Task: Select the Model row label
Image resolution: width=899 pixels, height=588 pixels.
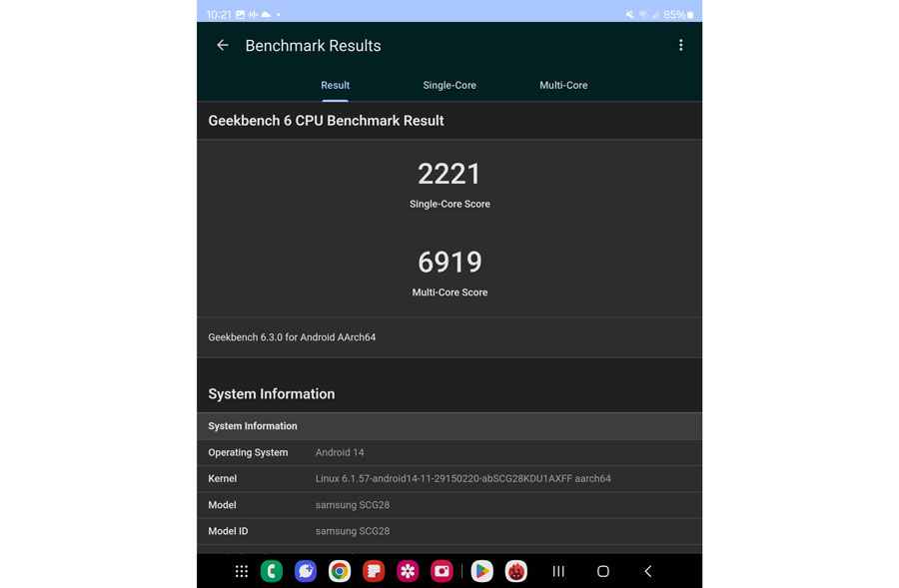Action: coord(222,505)
